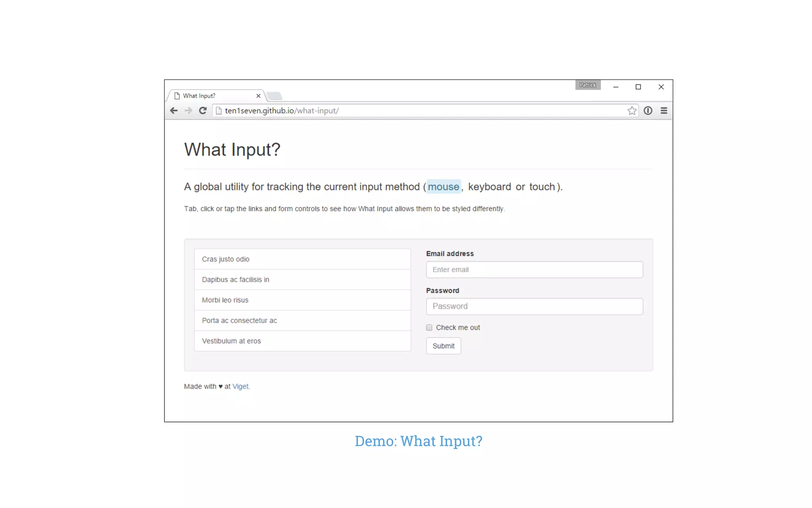Select the Porta ac consectetur ac item
Screen dimensions: 812x508
click(x=303, y=321)
